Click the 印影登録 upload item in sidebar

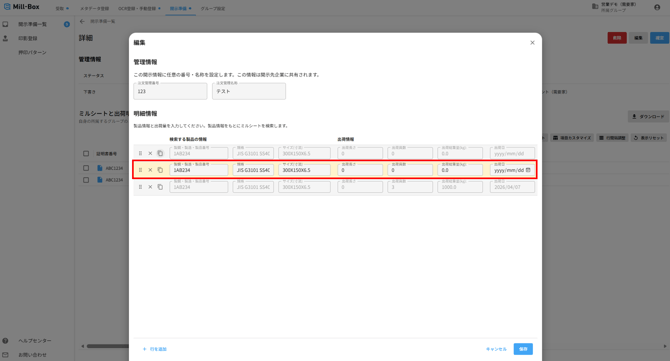27,38
